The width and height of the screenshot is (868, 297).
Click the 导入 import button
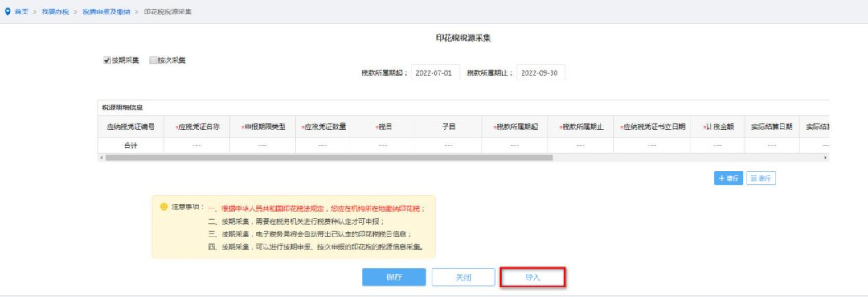click(533, 278)
